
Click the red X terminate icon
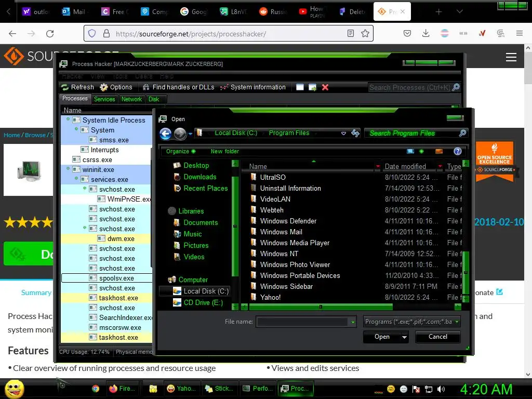pyautogui.click(x=325, y=87)
